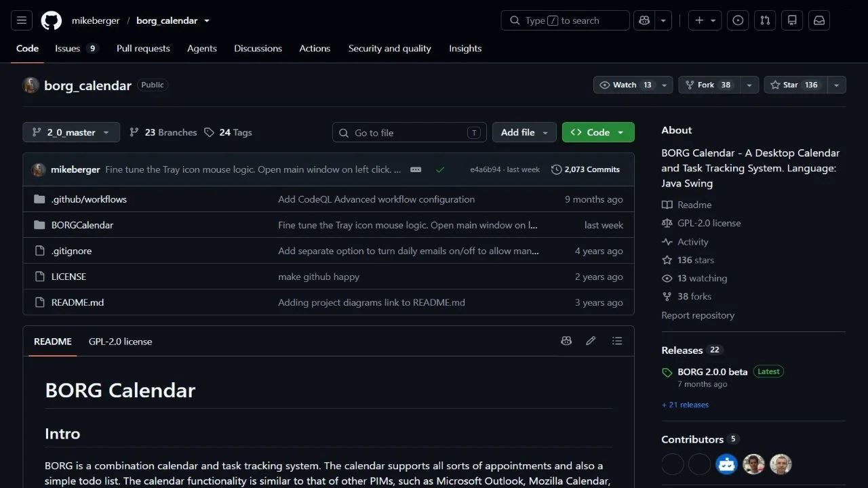Viewport: 868px width, 488px height.
Task: Expand the Fork options dropdown arrow
Action: [749, 85]
